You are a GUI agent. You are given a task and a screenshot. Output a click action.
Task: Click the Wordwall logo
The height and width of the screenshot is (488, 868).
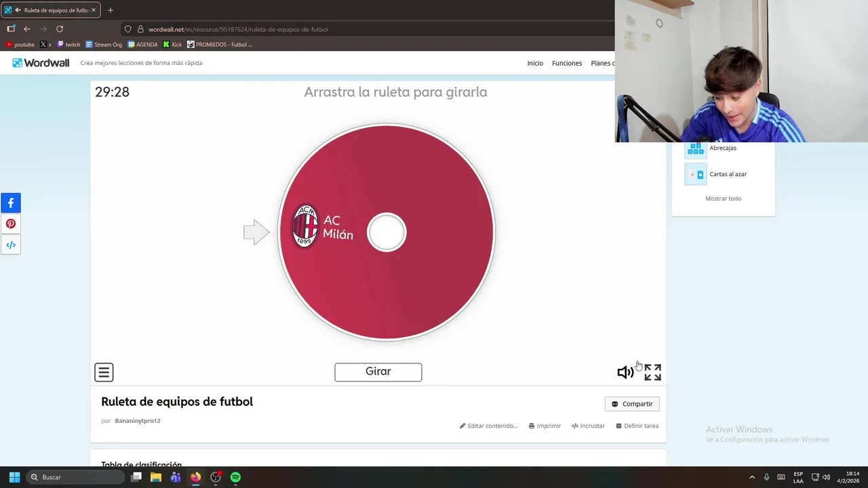tap(41, 63)
